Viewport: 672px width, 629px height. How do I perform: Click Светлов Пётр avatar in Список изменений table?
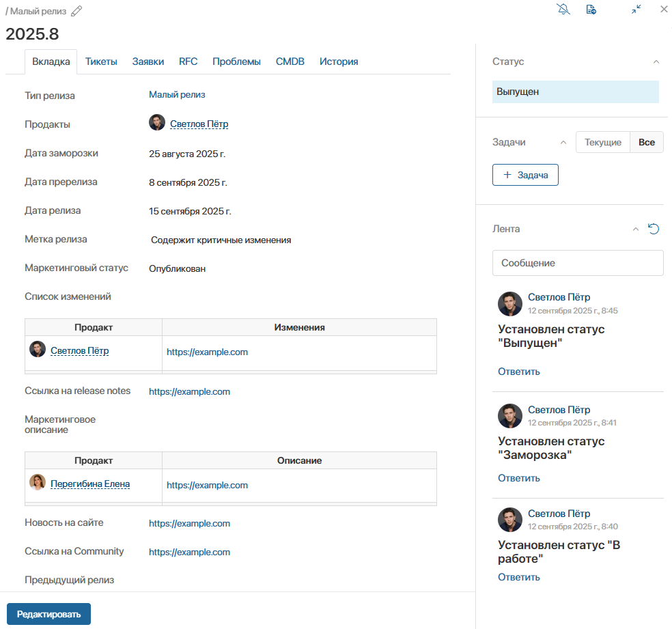coord(38,349)
